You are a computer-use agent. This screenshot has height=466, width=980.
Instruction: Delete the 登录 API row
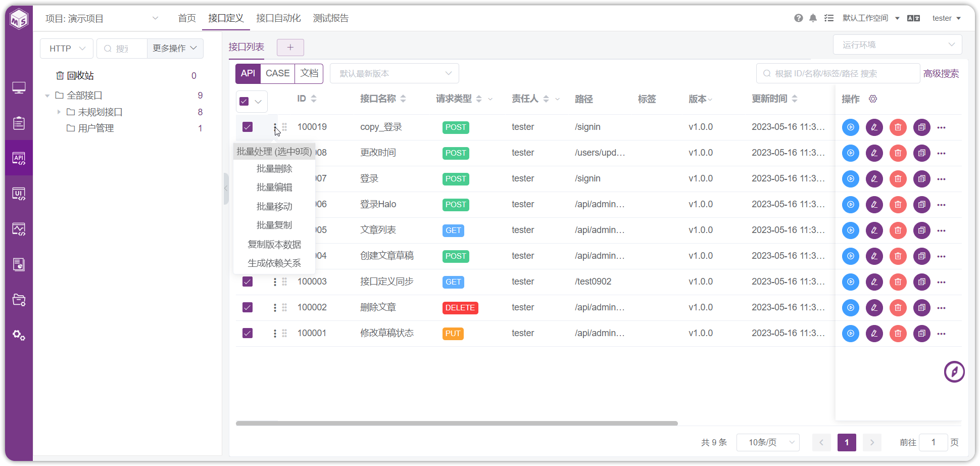898,179
